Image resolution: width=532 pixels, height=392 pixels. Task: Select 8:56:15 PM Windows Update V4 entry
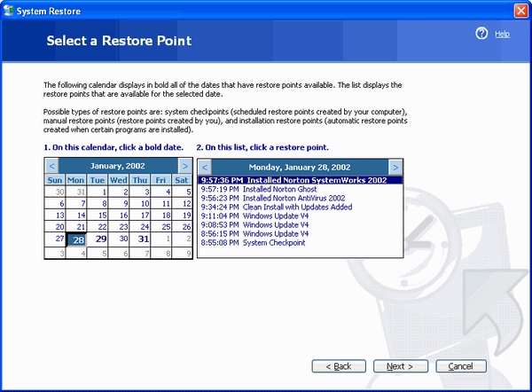pos(300,233)
